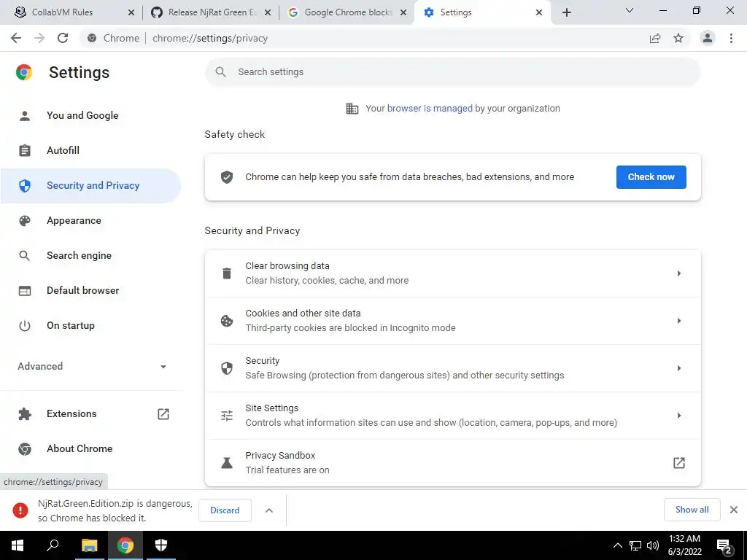Open the volume control in system tray

click(x=653, y=545)
